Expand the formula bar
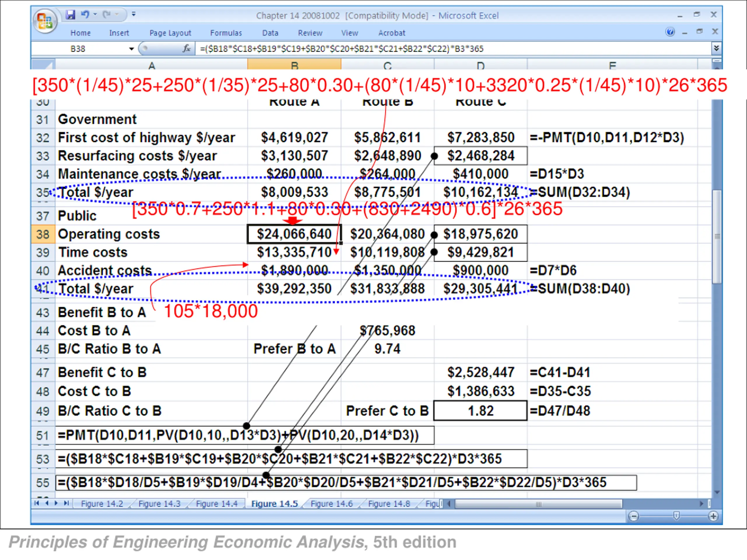747x560 pixels. 716,48
